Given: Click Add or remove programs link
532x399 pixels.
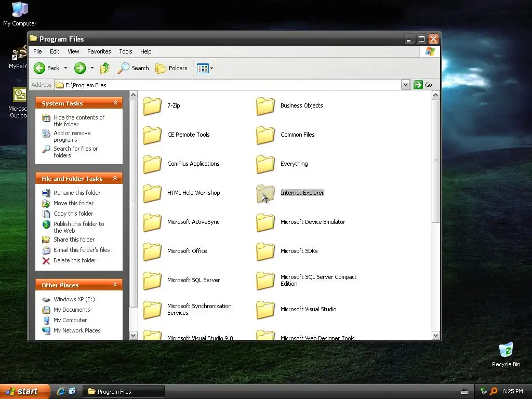Looking at the screenshot, I should click(x=72, y=137).
